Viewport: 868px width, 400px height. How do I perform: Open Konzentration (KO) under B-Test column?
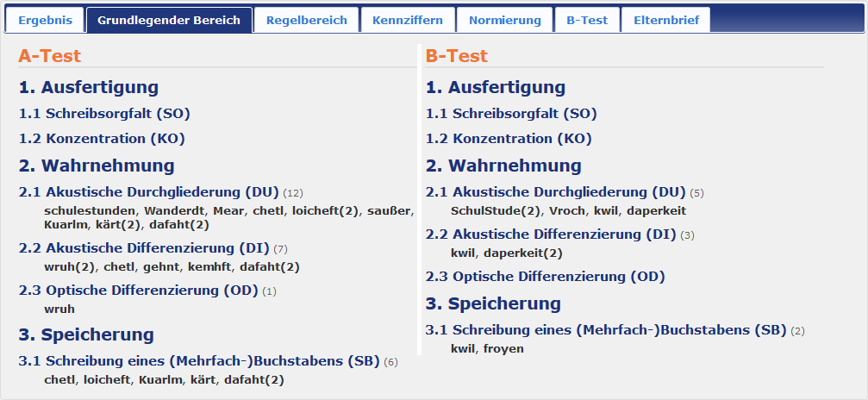coord(509,138)
